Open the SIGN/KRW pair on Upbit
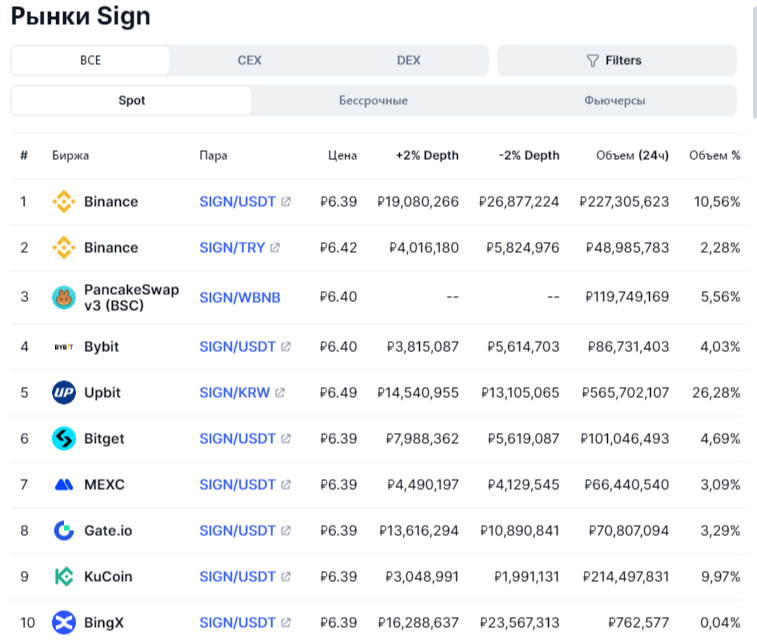757x643 pixels. [x=234, y=393]
